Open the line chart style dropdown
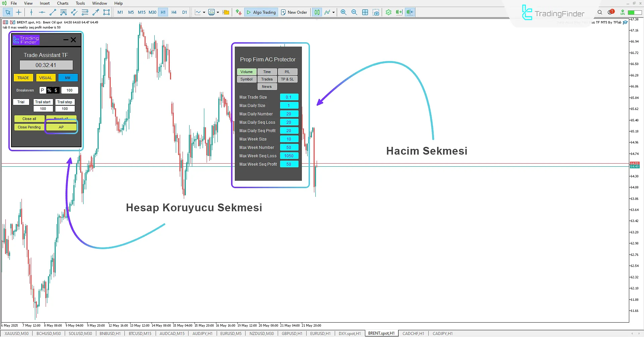Image resolution: width=644 pixels, height=337 pixels. click(204, 12)
